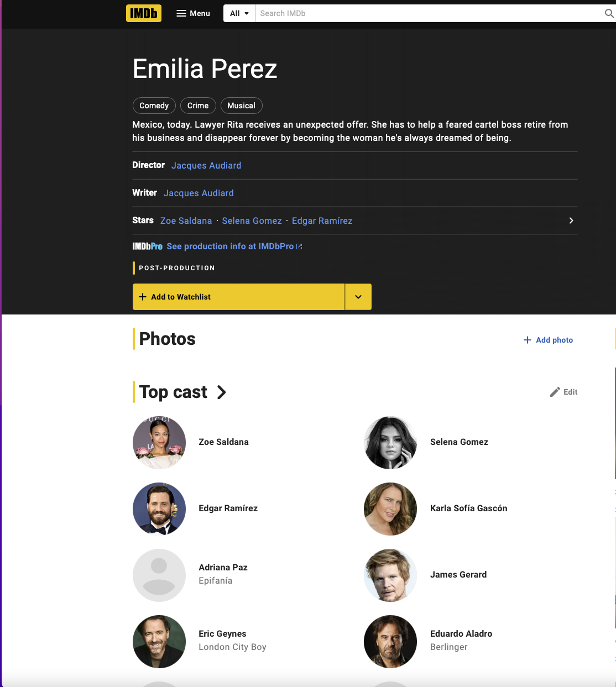
Task: Expand the All search category dropdown
Action: coord(239,13)
